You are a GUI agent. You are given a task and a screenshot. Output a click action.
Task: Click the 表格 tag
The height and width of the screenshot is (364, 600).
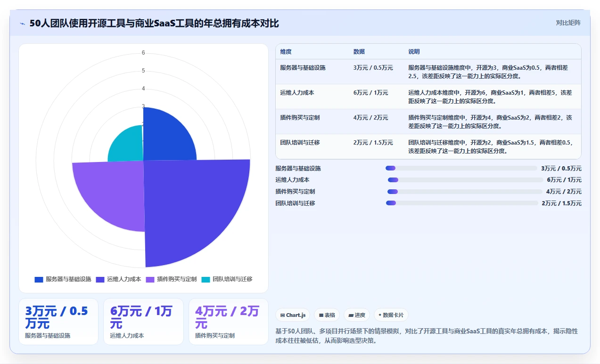327,315
